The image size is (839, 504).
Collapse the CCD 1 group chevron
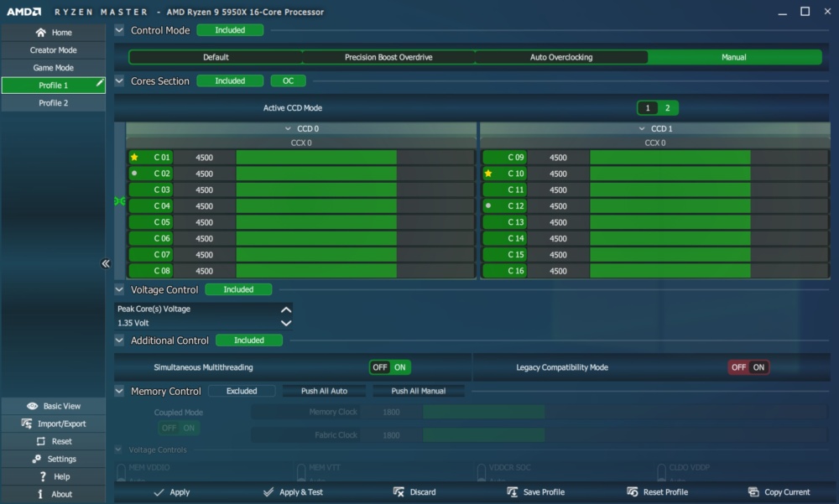[642, 129]
